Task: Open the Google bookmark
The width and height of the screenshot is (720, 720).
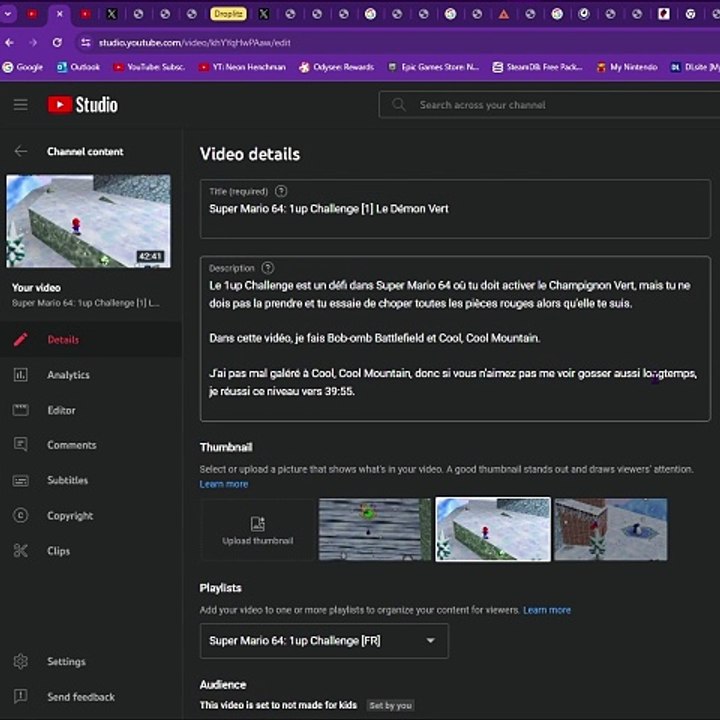Action: click(23, 67)
